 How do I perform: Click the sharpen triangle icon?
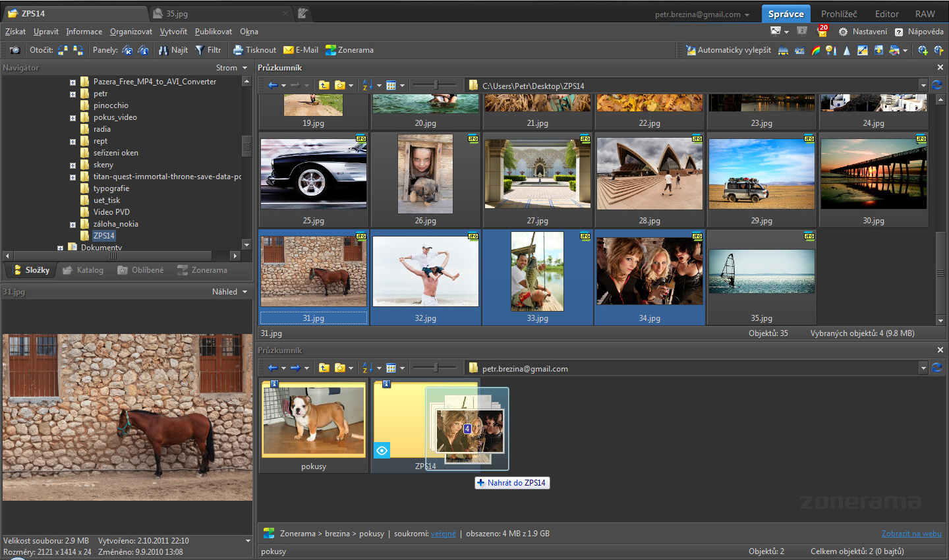[x=847, y=50]
